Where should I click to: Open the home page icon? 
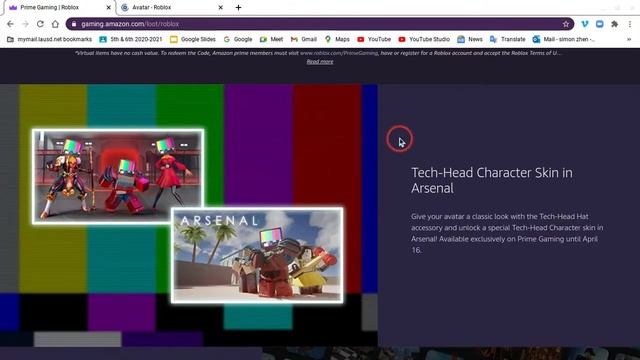55,24
